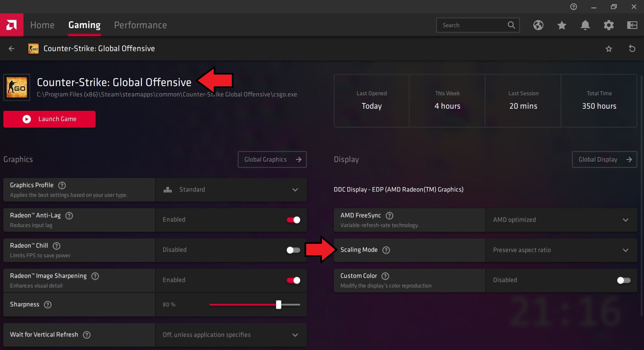Go to the Home tab

[42, 25]
